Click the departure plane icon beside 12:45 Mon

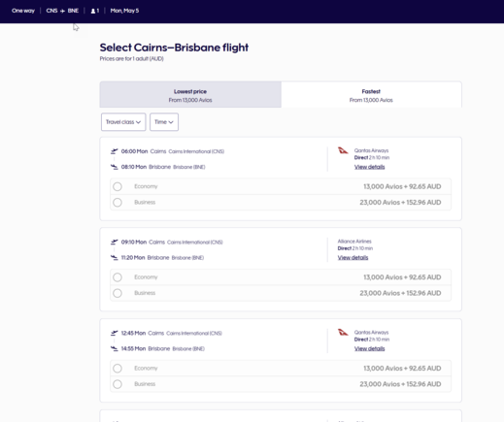point(115,333)
